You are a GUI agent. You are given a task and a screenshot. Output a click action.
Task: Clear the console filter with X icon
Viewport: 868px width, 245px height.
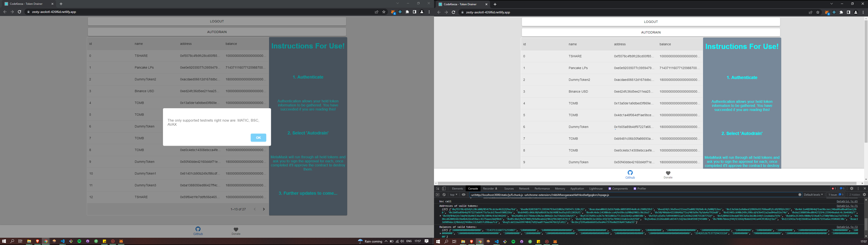800,195
